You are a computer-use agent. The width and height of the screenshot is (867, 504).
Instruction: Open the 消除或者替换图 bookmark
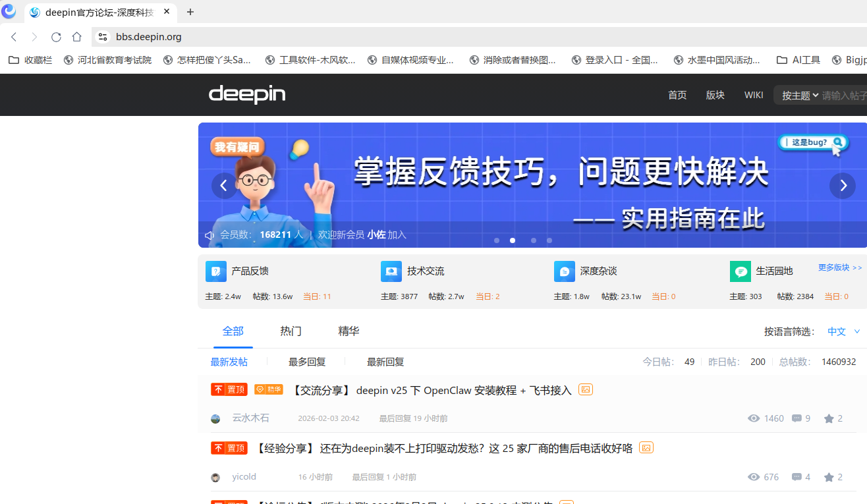[x=513, y=60]
